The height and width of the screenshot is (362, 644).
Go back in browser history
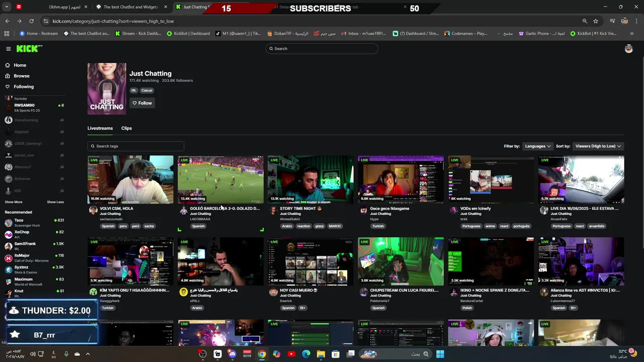click(x=7, y=21)
